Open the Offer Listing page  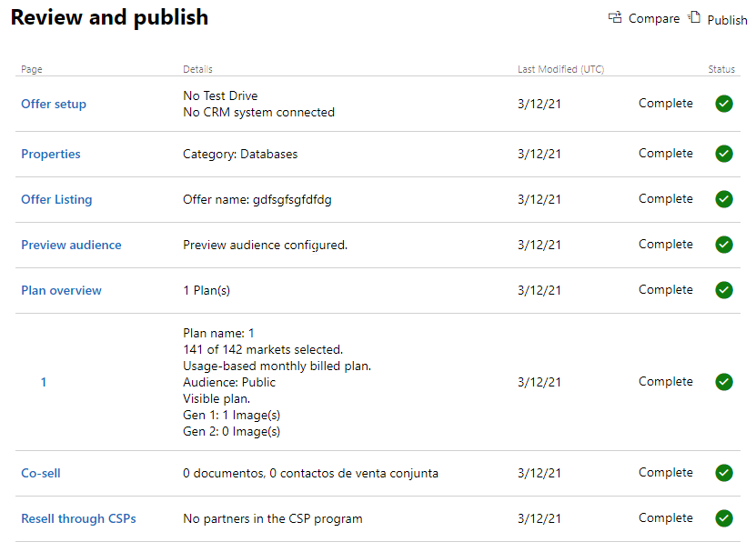56,199
